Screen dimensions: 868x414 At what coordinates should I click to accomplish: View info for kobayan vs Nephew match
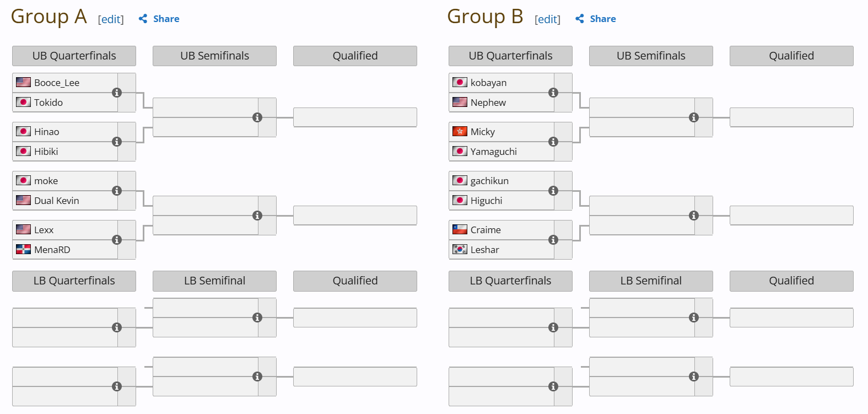(x=553, y=93)
